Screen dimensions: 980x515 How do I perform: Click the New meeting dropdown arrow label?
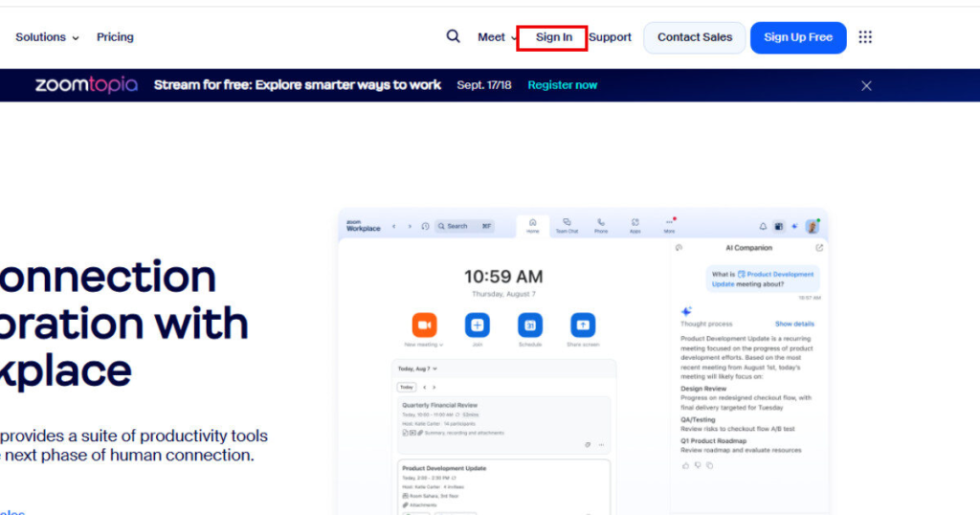pos(424,345)
